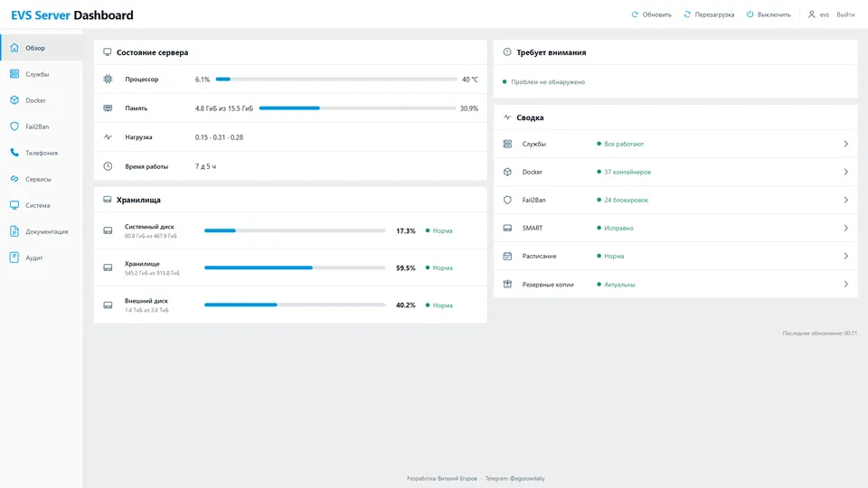Expand the Fail2Ban summary row chevron
The image size is (868, 488).
[x=846, y=200]
